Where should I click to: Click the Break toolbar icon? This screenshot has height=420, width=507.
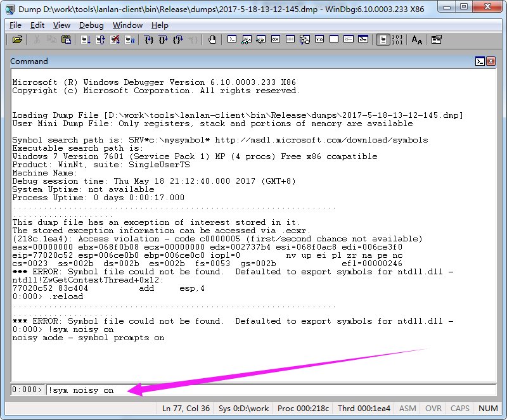[x=129, y=40]
